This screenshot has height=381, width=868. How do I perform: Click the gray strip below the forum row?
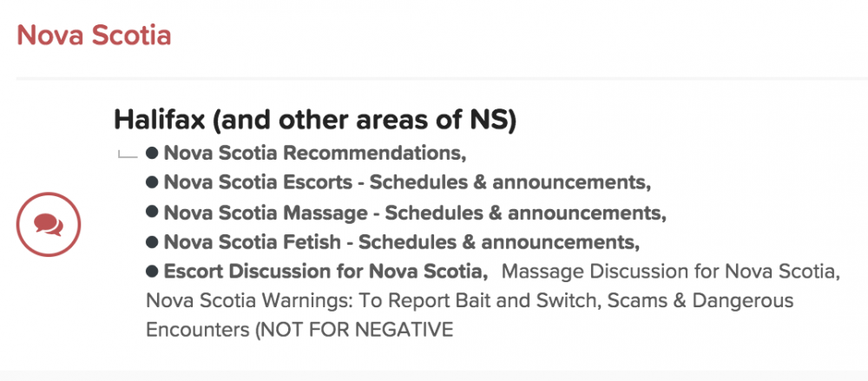(x=434, y=376)
